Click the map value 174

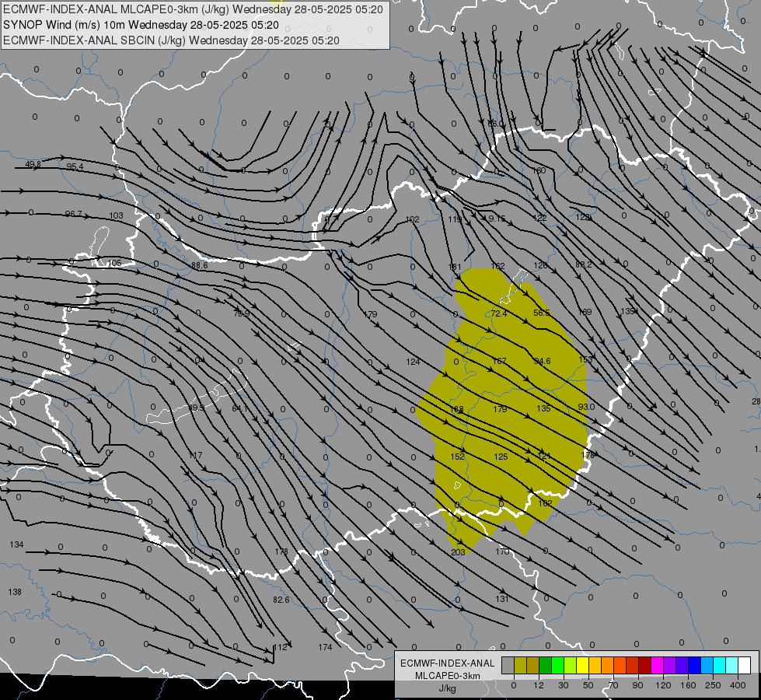click(325, 647)
